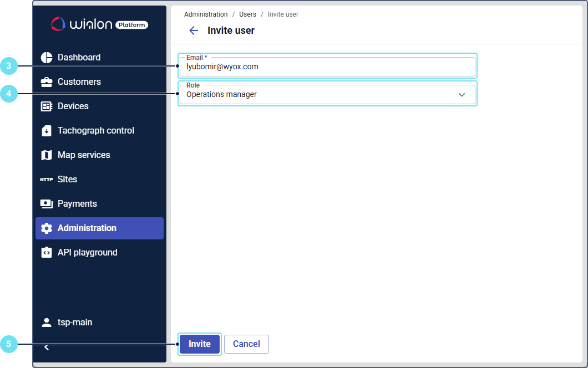The image size is (588, 368).
Task: Expand the Role dropdown arrow
Action: 462,95
